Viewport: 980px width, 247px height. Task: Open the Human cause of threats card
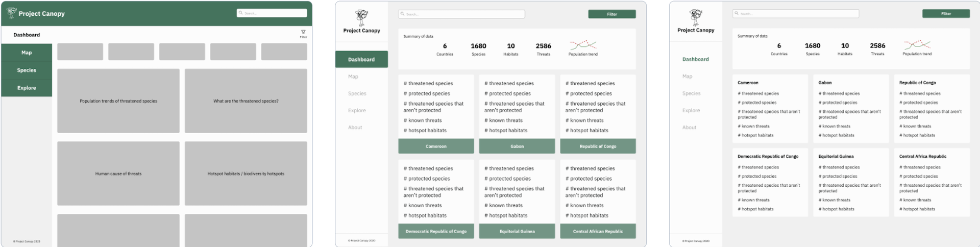point(118,174)
